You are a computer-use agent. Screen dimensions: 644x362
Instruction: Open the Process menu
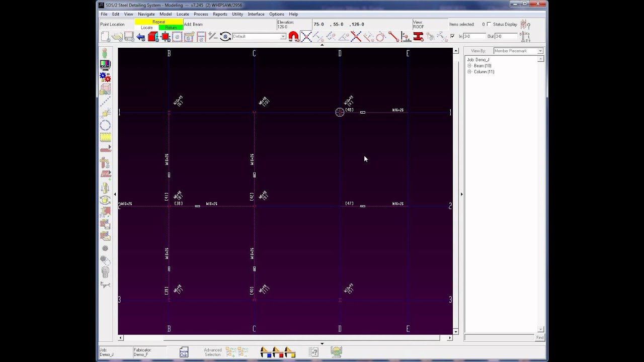tap(201, 14)
